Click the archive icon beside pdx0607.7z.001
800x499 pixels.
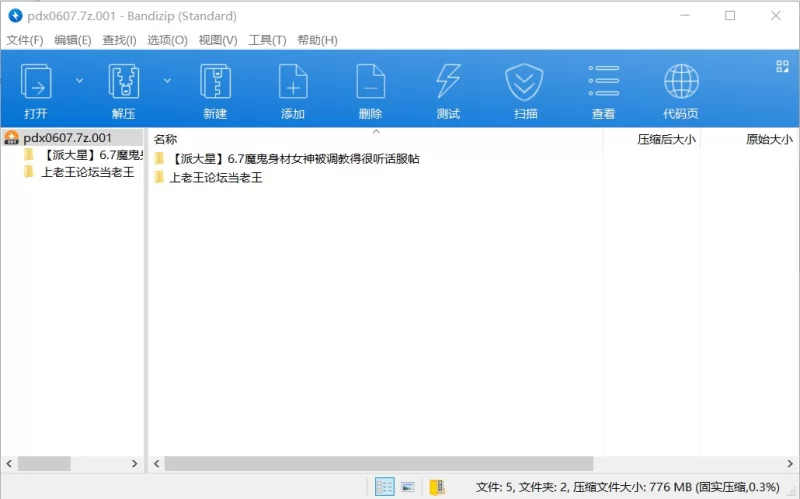coord(11,137)
